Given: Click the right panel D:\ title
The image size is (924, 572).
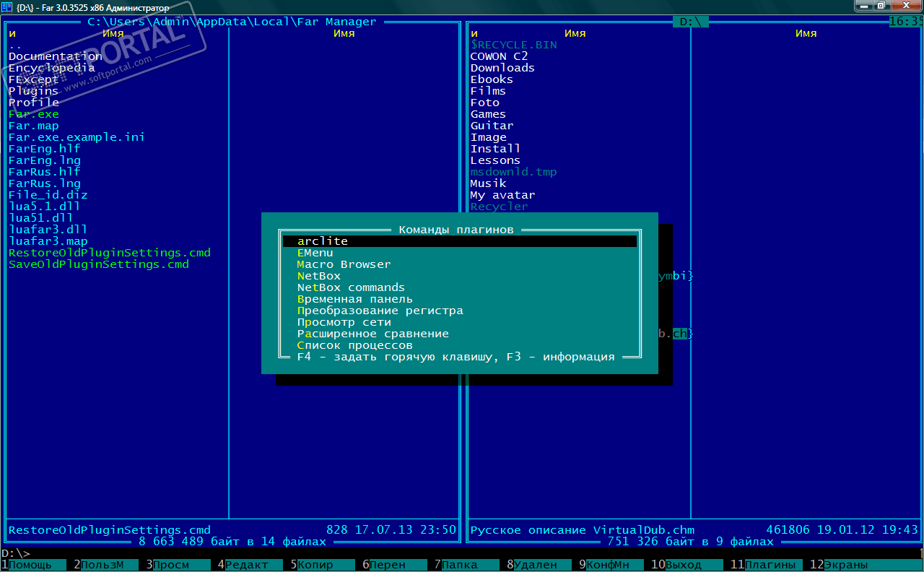Looking at the screenshot, I should coord(691,22).
